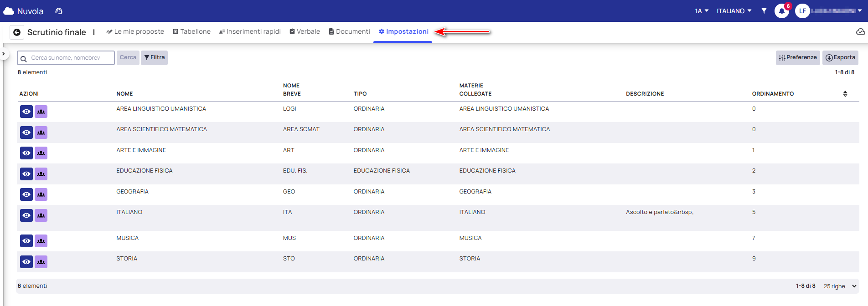
Task: Open the 1A class dropdown
Action: pyautogui.click(x=701, y=11)
